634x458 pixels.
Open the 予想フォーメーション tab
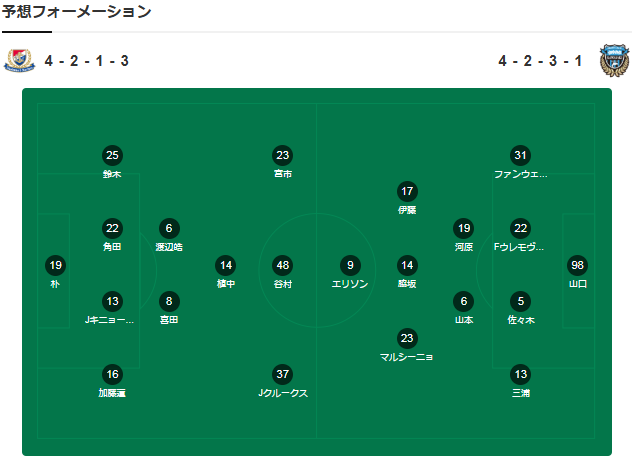pyautogui.click(x=76, y=11)
